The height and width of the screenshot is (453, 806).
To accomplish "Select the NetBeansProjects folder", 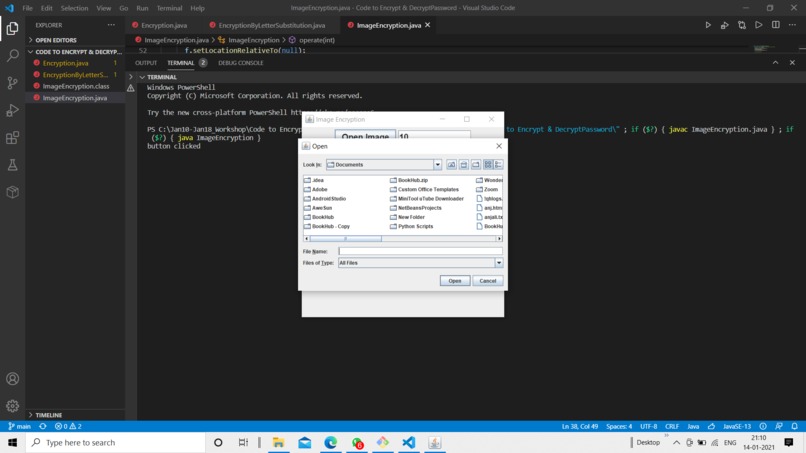I will 415,208.
